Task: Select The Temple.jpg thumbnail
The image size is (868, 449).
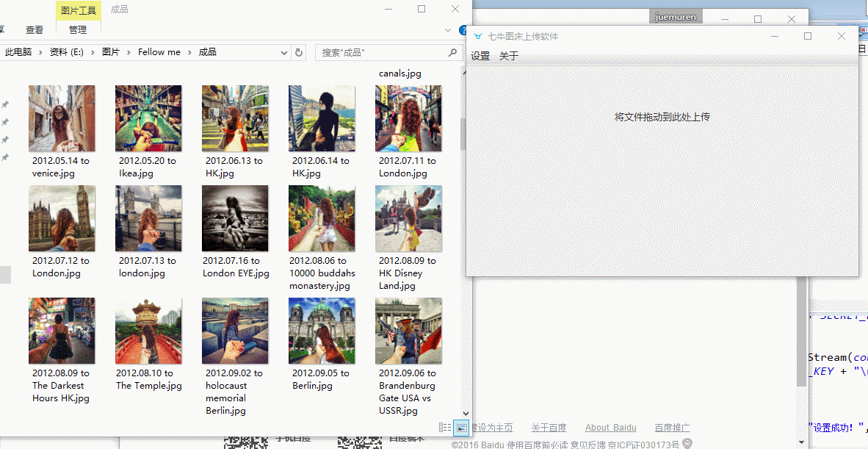Action: tap(148, 331)
